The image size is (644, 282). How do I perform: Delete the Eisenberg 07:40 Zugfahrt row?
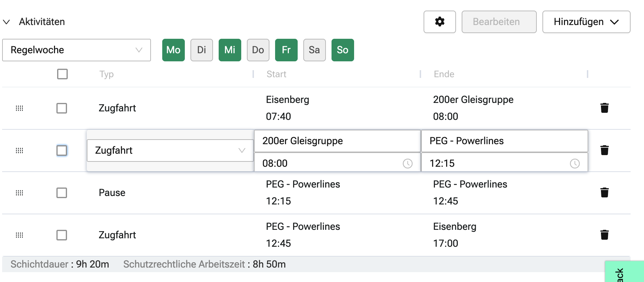[604, 108]
